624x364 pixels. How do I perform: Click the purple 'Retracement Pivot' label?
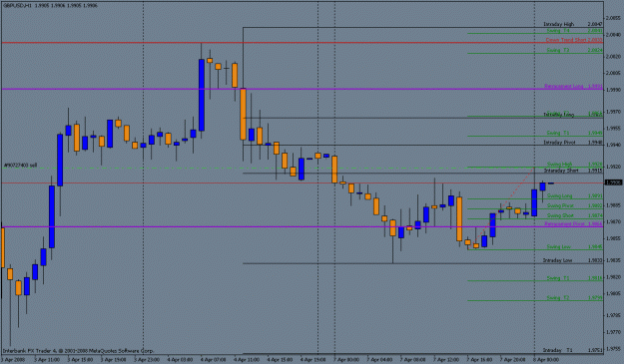[564, 224]
